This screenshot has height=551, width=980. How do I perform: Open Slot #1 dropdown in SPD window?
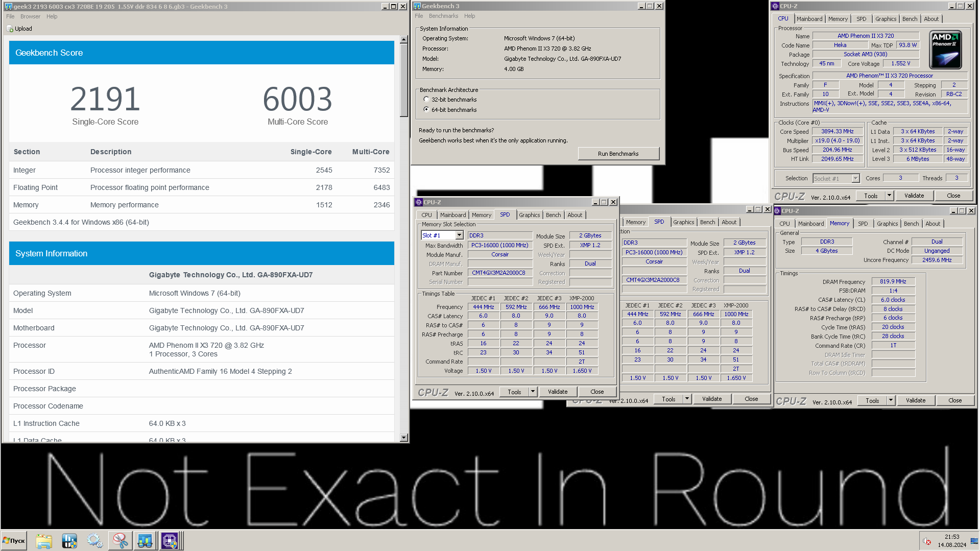459,235
